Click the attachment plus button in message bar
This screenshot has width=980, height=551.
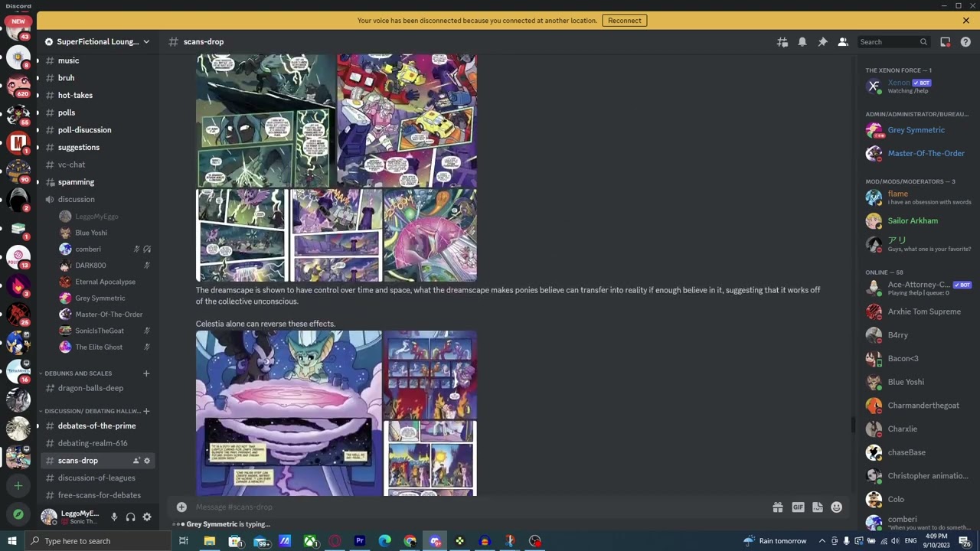181,507
